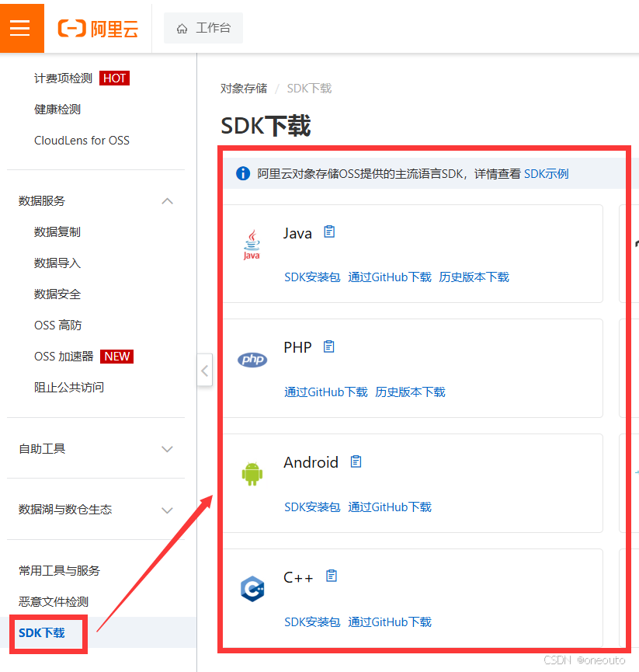This screenshot has width=639, height=672.
Task: Open C++ 通过GitHub下载 link
Action: point(390,622)
